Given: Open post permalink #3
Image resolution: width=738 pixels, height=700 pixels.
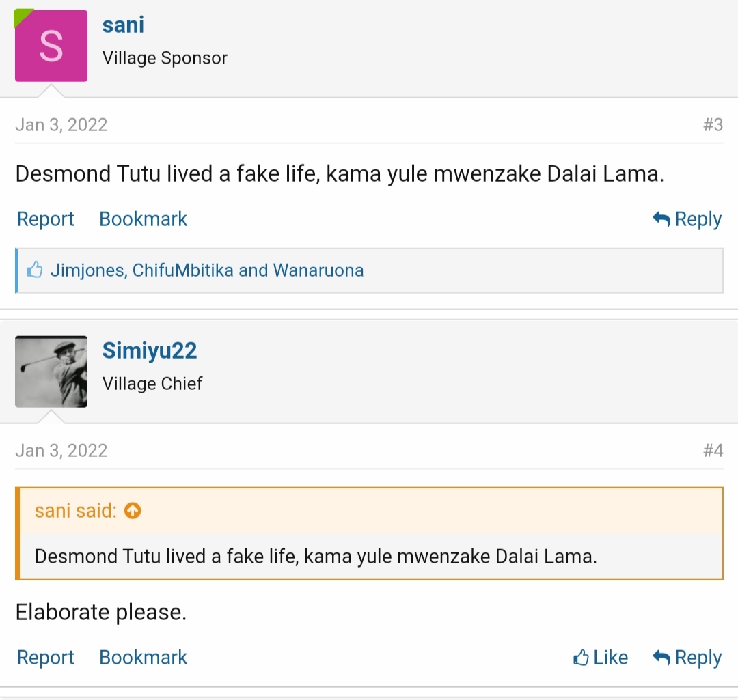Looking at the screenshot, I should coord(713,125).
